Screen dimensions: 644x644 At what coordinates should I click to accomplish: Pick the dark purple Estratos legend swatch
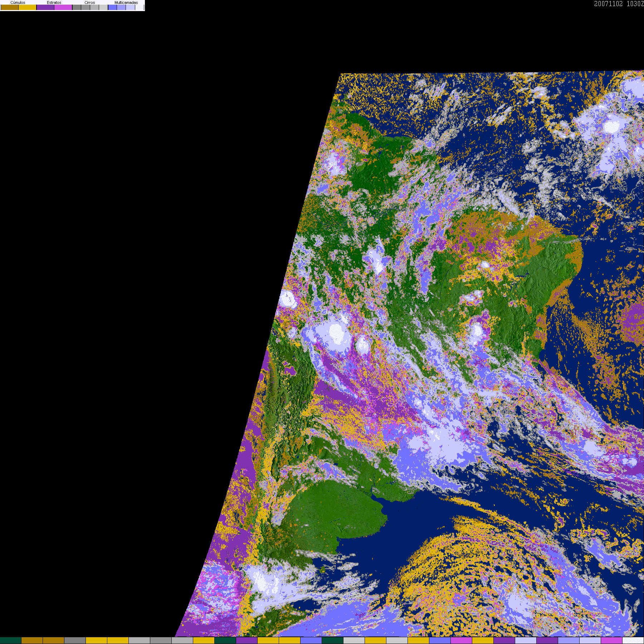[x=45, y=7]
